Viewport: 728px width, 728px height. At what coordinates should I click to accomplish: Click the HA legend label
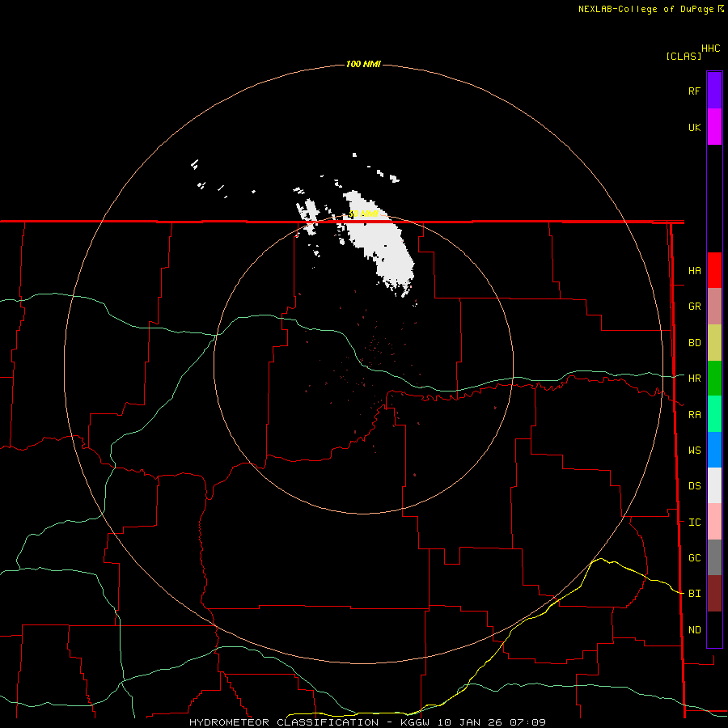(x=694, y=271)
